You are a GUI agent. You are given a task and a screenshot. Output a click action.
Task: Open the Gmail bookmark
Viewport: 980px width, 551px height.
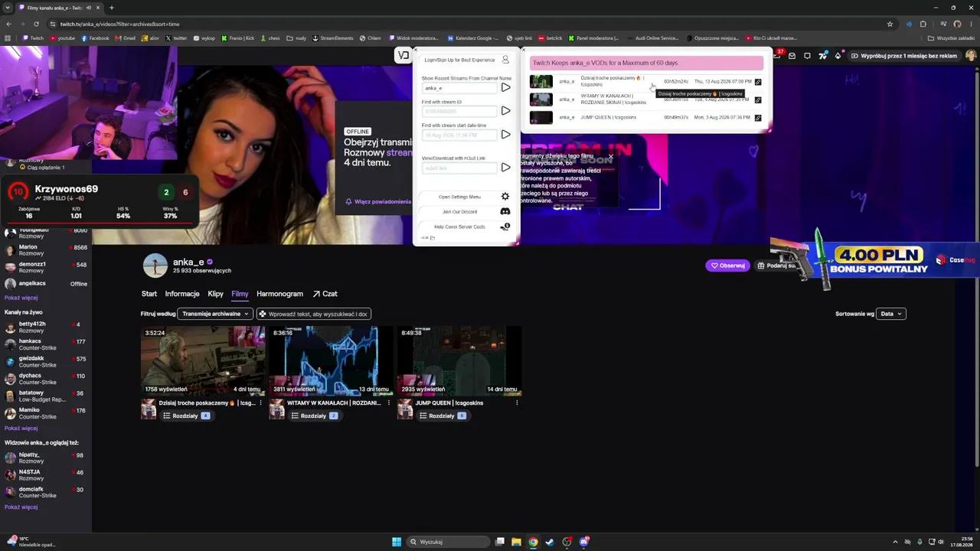(125, 37)
